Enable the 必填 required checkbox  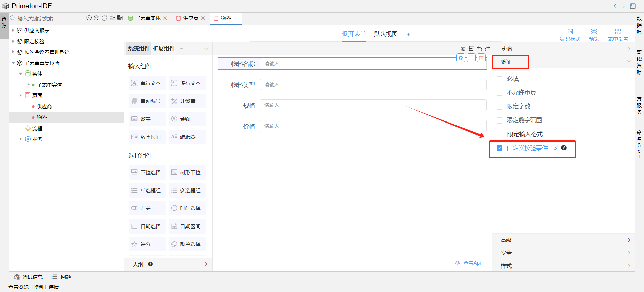point(500,79)
